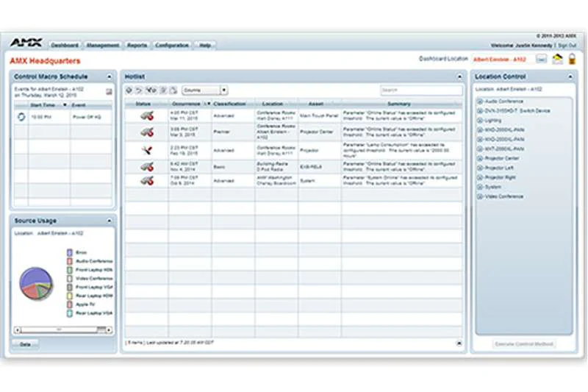588x392 pixels.
Task: Click Audio Conference legend swatch
Action: tap(70, 261)
